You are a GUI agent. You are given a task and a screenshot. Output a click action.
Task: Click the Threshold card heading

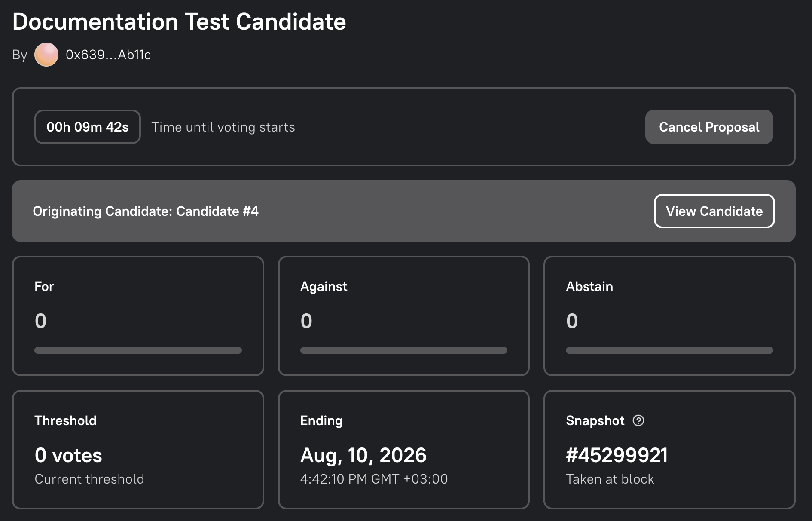65,420
